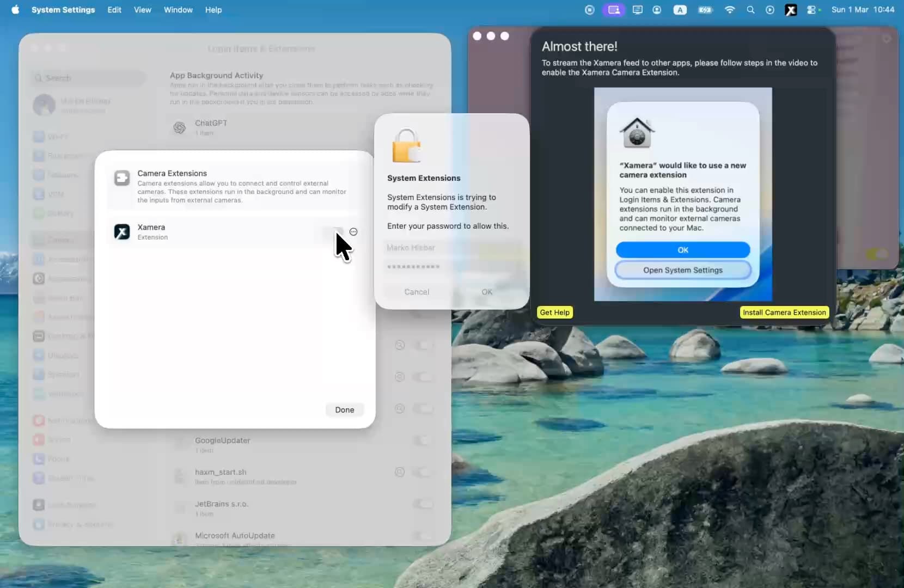
Task: Click the Control Center icon
Action: [812, 9]
